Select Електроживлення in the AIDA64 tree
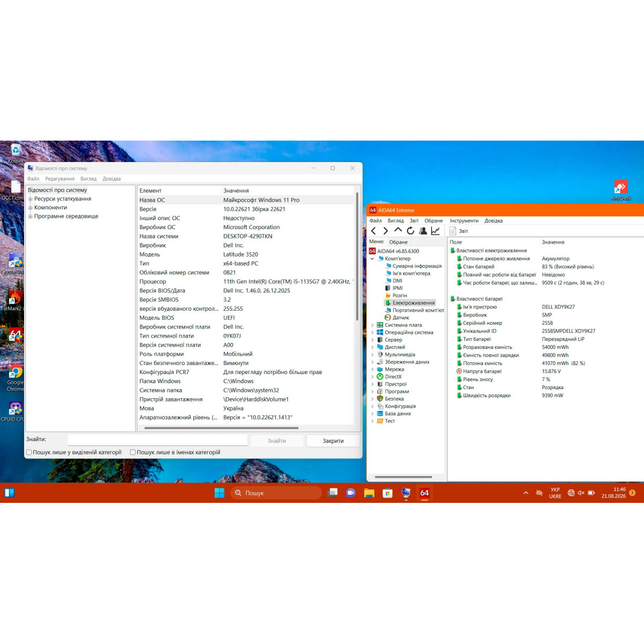This screenshot has width=644, height=644. (x=413, y=303)
